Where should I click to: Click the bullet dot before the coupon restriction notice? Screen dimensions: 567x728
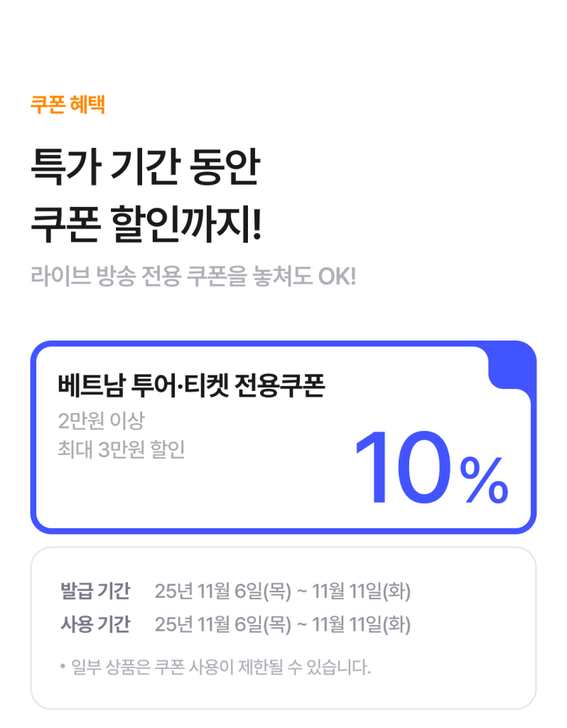tap(63, 667)
